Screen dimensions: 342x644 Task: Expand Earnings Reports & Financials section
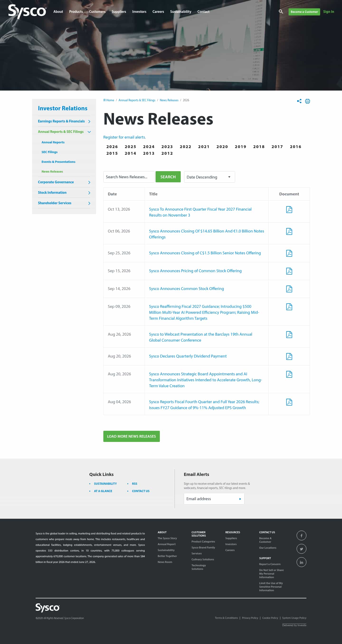[89, 121]
